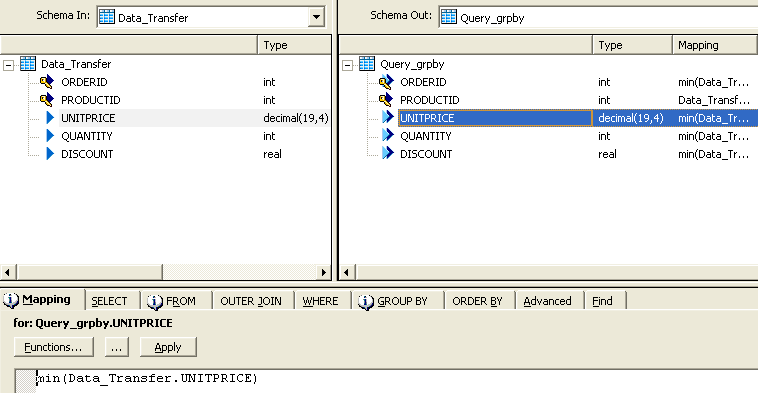Click the table icon in the Schema Out field
758x393 pixels.
448,17
